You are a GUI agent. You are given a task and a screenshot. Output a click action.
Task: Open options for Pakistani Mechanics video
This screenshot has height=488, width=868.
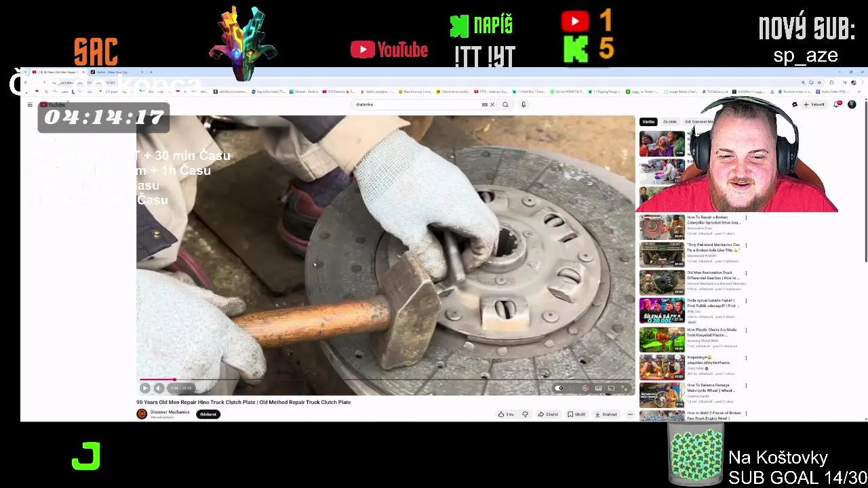pos(746,245)
